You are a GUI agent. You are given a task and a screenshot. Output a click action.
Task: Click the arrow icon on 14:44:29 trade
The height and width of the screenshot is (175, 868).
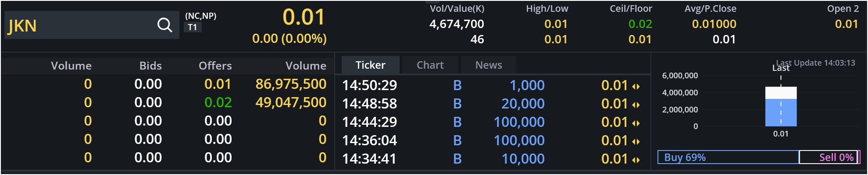(636, 123)
